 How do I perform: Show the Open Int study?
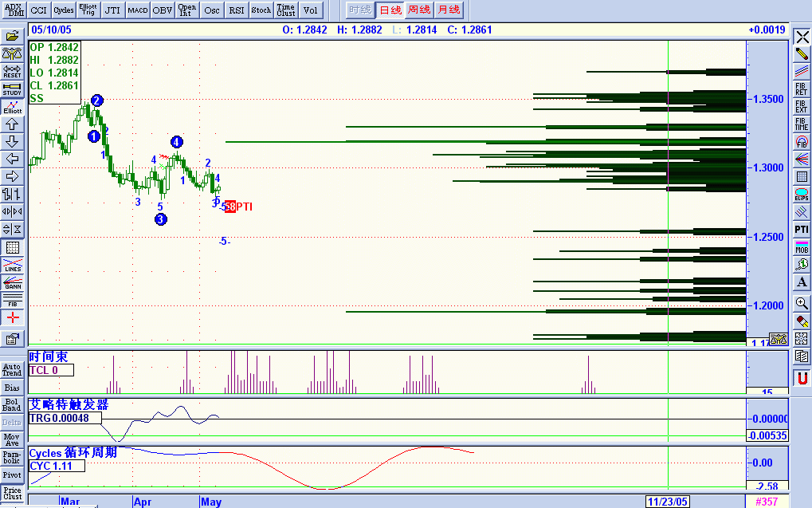pyautogui.click(x=187, y=10)
